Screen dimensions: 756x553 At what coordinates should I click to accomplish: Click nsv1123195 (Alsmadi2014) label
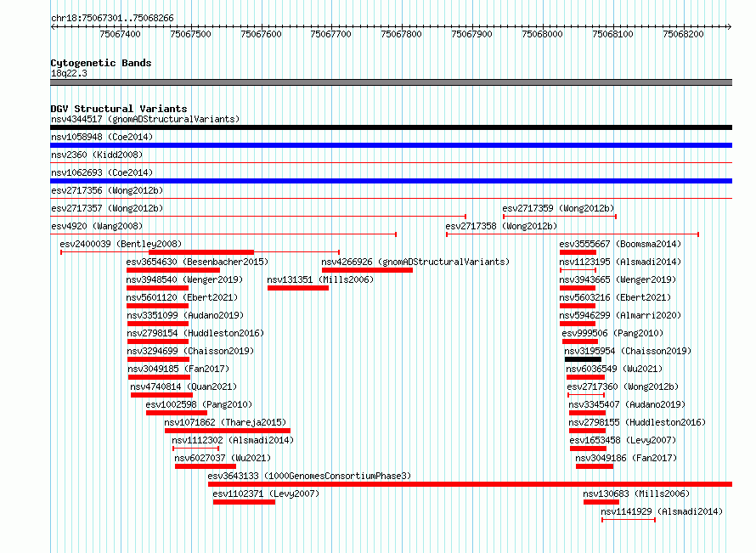coord(620,262)
